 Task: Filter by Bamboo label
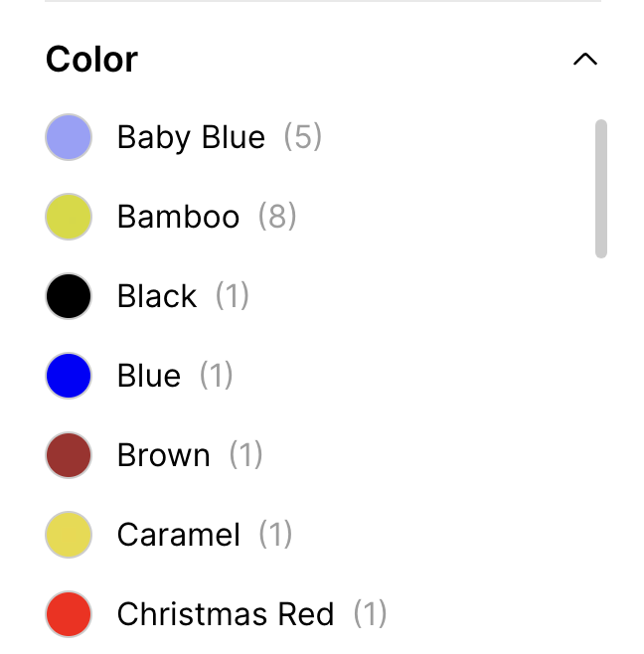point(178,217)
